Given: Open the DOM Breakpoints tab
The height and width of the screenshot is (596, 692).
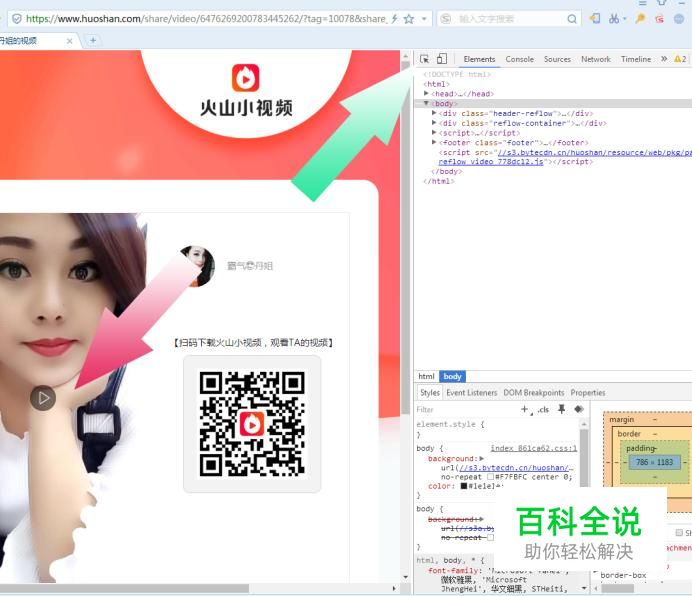Looking at the screenshot, I should click(534, 392).
